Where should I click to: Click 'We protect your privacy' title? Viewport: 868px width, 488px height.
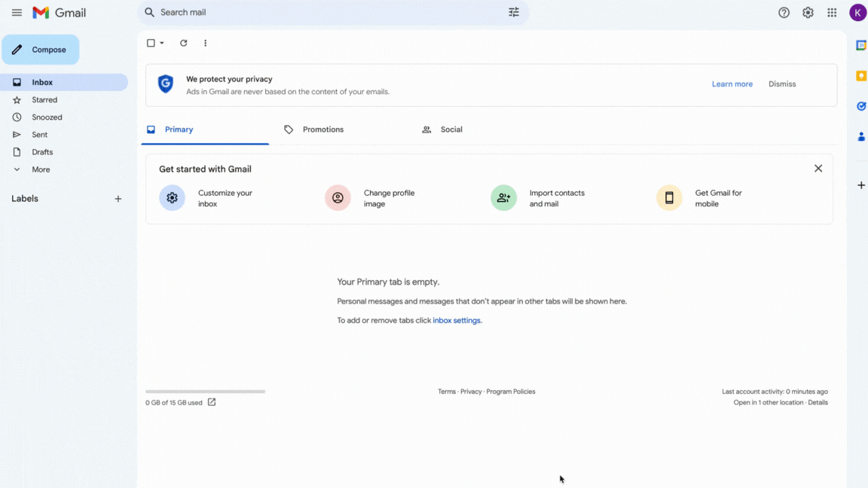click(229, 79)
